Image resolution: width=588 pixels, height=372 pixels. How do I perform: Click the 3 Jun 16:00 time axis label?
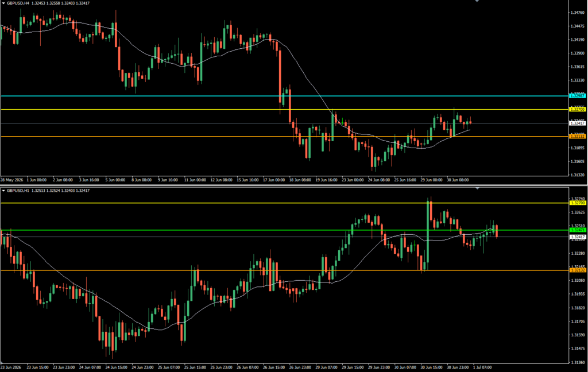(x=89, y=180)
